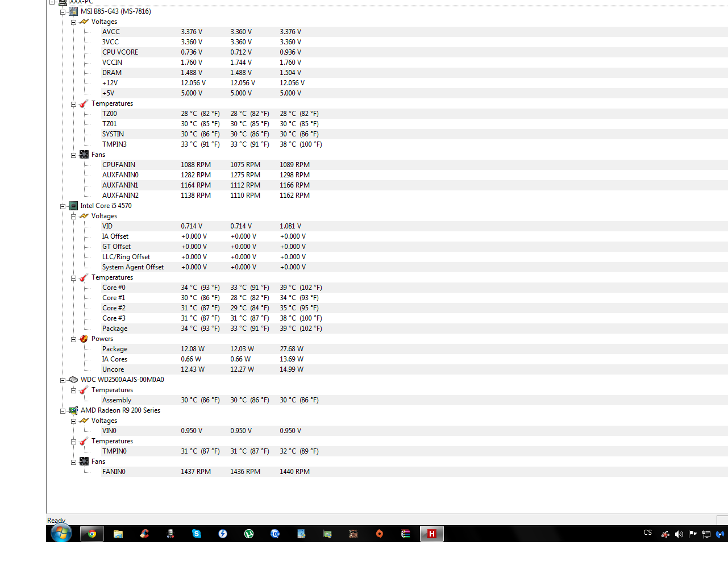Viewport: 728px width, 582px height.
Task: Click the Voltages icon under MSI B85-G43
Action: pos(84,22)
